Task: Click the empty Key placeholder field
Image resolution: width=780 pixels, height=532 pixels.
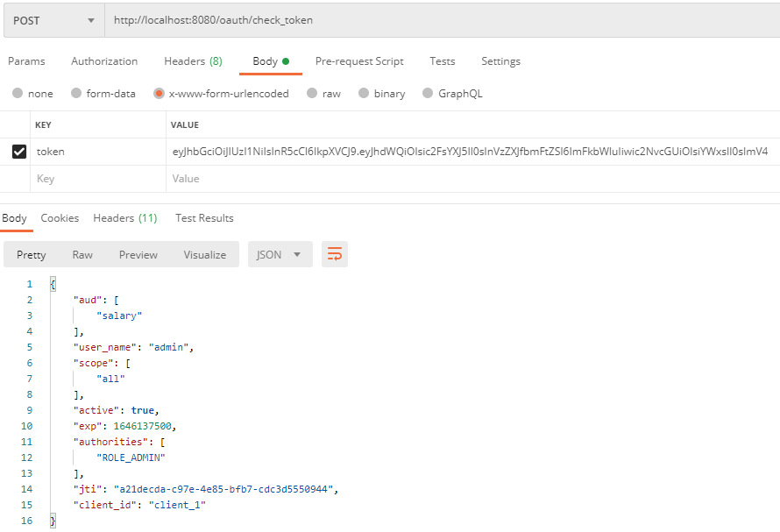Action: point(98,179)
